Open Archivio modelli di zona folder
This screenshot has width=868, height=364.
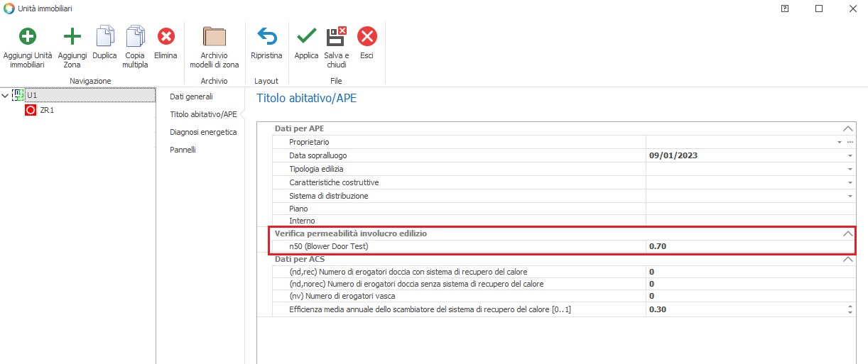(214, 37)
